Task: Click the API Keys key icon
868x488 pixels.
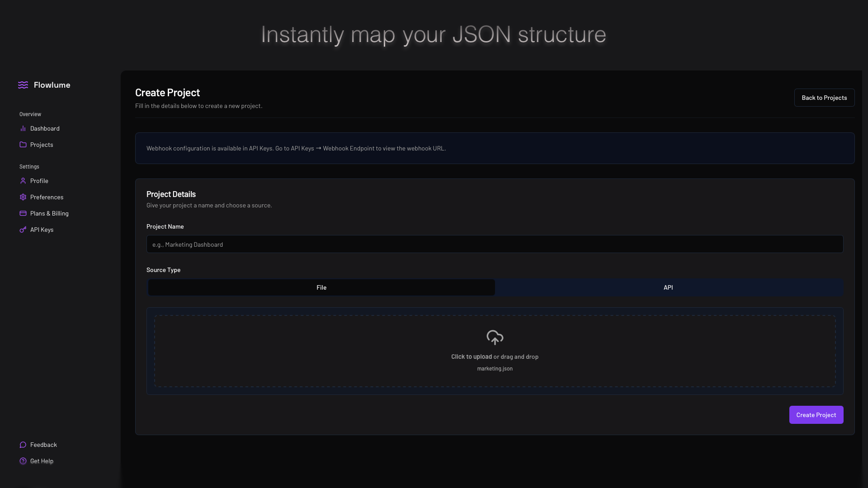Action: click(23, 230)
